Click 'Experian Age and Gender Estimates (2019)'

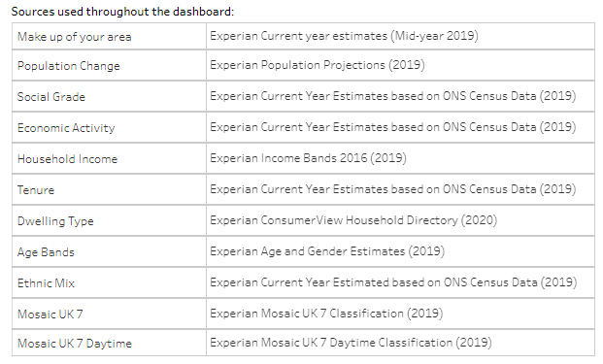[327, 251]
